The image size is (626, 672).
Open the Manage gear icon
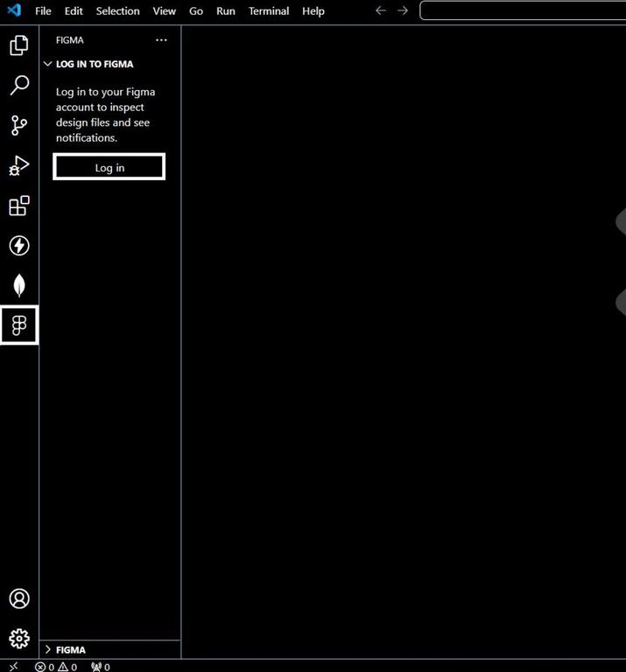click(x=19, y=639)
